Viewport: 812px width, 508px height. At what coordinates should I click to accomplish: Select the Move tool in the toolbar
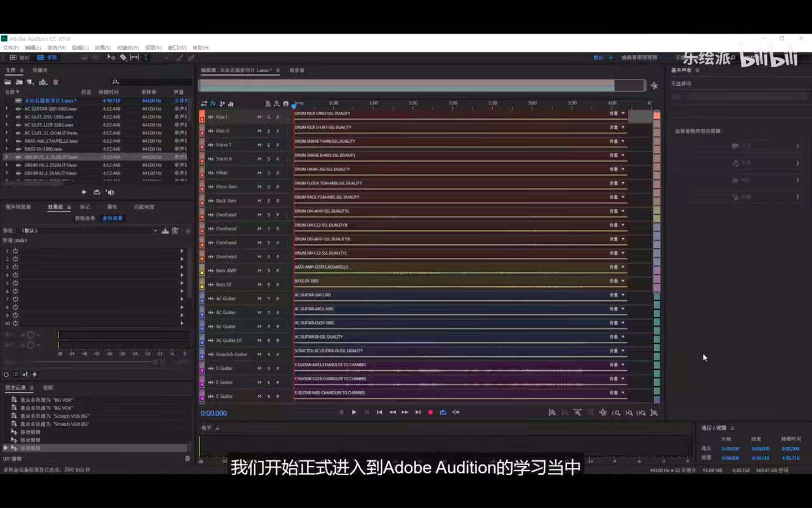[111, 58]
